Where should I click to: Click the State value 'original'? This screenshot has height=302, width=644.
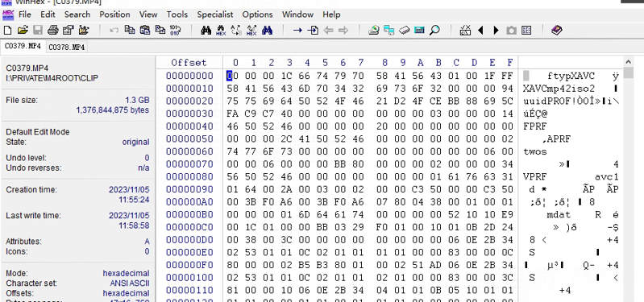click(x=136, y=142)
